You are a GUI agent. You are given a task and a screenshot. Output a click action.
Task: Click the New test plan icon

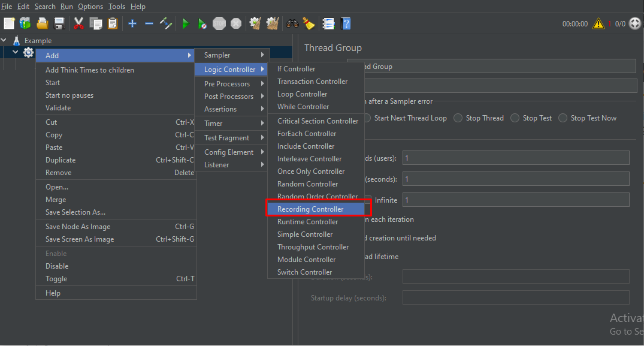tap(9, 23)
